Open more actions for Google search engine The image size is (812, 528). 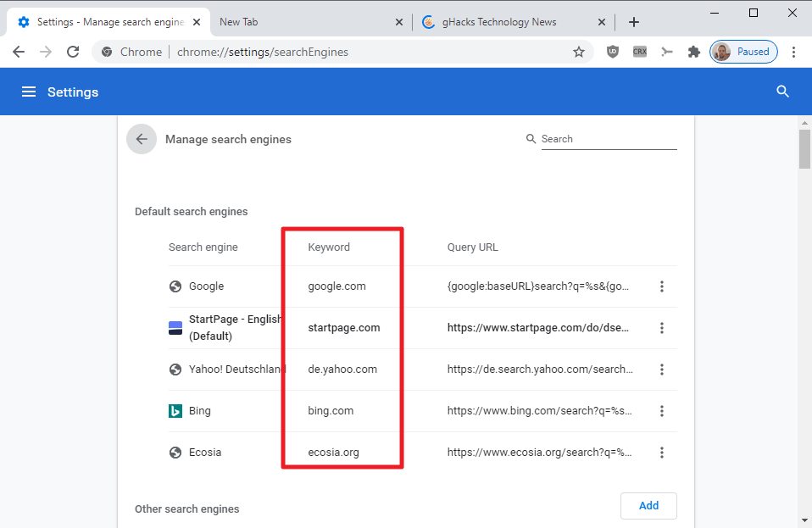tap(662, 286)
